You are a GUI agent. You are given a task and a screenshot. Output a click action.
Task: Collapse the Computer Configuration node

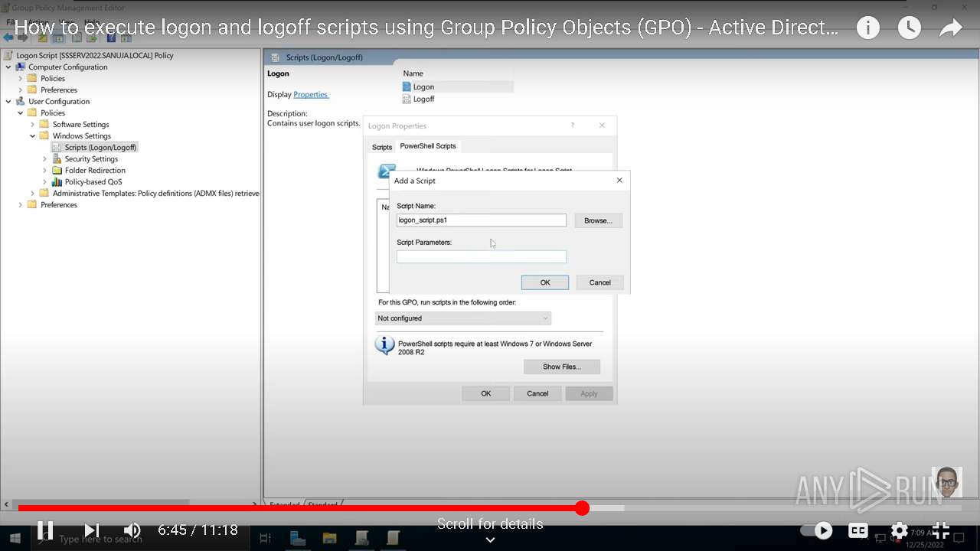(x=8, y=67)
